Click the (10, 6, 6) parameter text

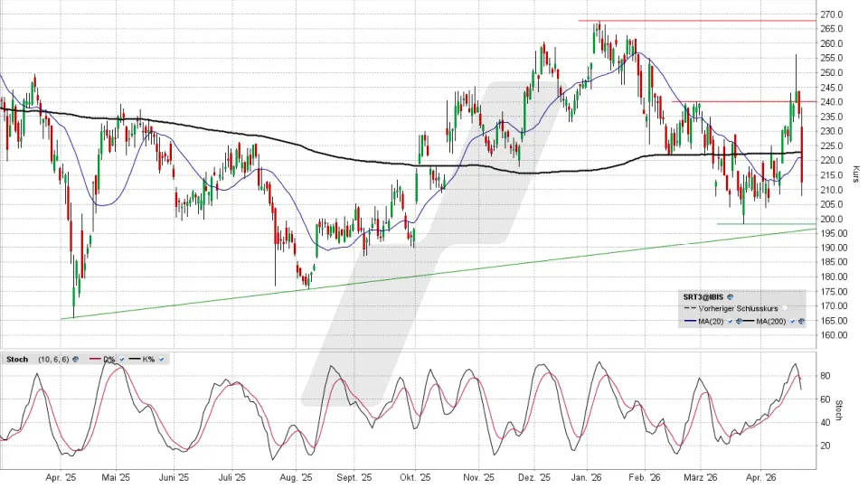[x=53, y=360]
